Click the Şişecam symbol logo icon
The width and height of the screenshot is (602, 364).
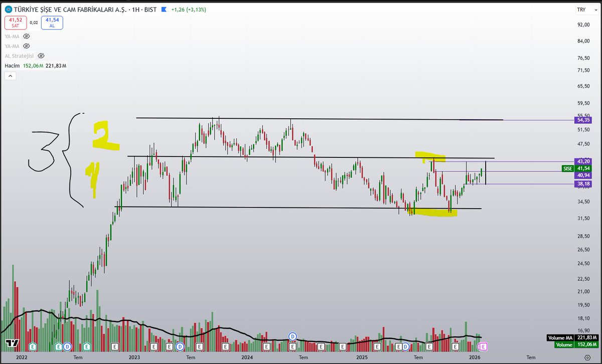[x=8, y=10]
